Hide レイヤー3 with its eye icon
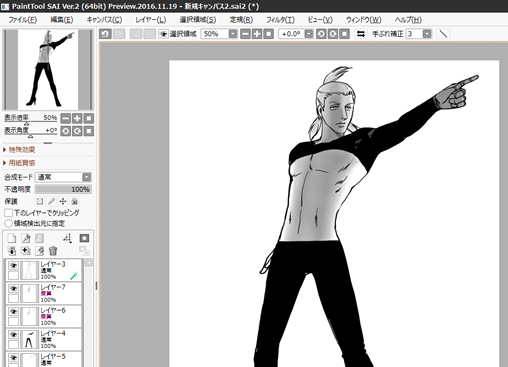The height and width of the screenshot is (367, 508). click(x=13, y=265)
